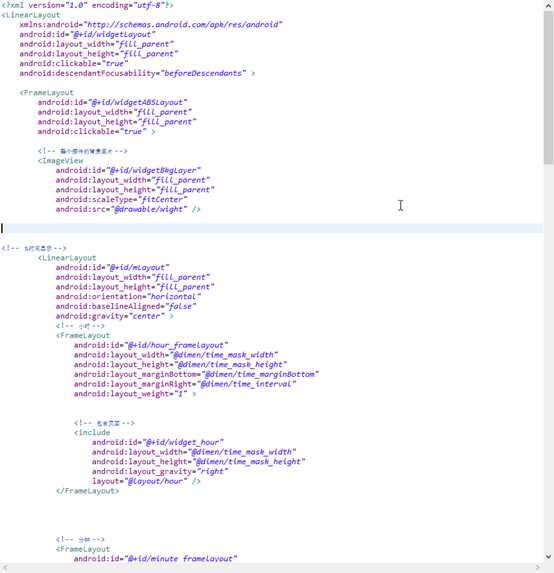Click the @+id/widgetABSLayout id line
This screenshot has width=554, height=573.
[x=112, y=102]
